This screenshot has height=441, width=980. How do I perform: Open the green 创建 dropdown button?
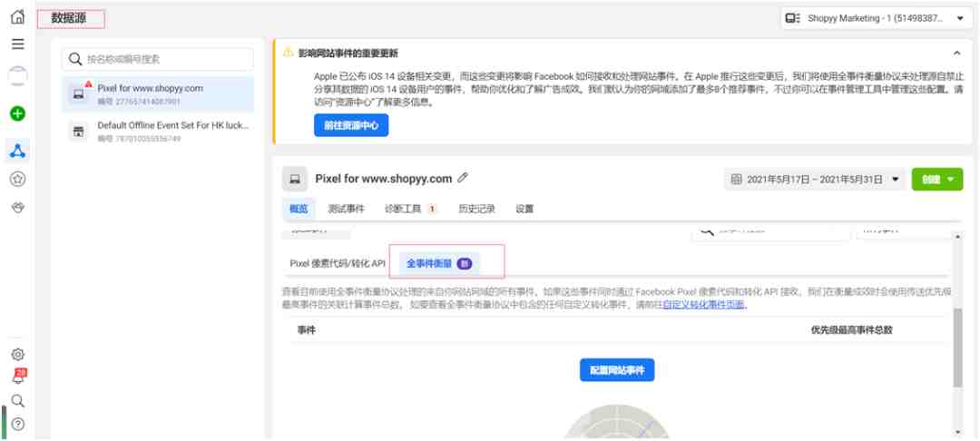click(936, 180)
